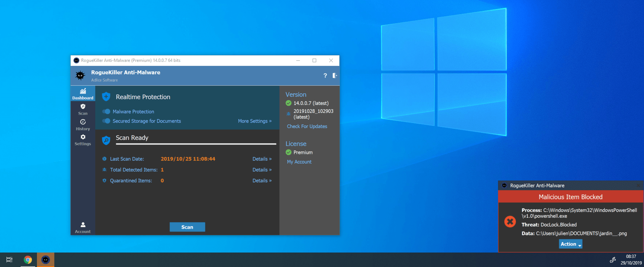This screenshot has width=644, height=267.
Task: Select the Dashboard tab
Action: [83, 94]
